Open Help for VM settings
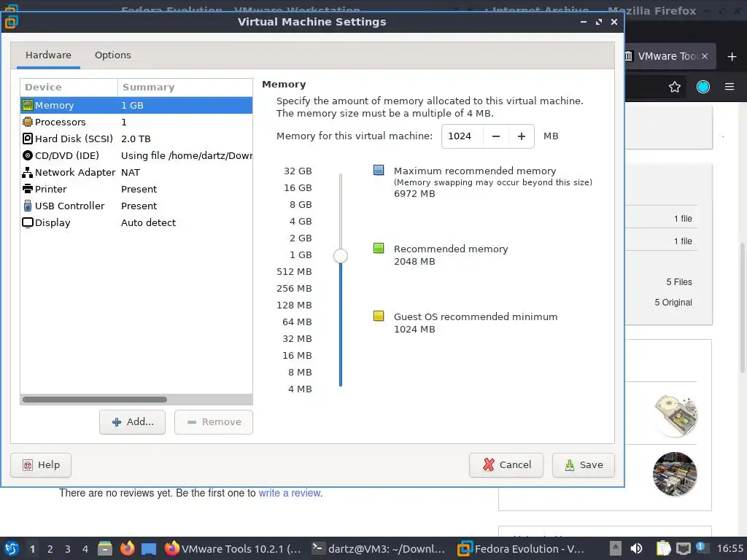Screen dimensions: 747x560 point(41,464)
